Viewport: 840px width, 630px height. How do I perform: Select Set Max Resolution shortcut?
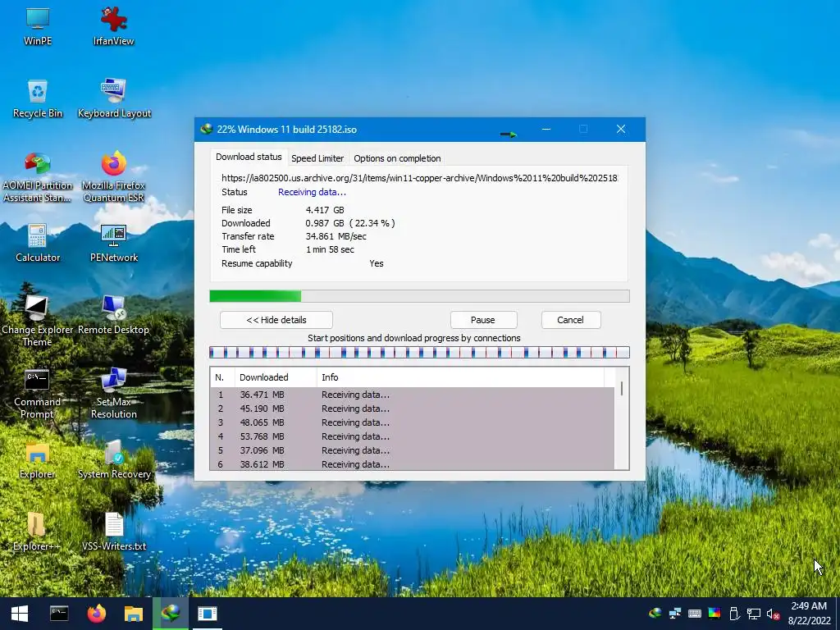click(113, 394)
